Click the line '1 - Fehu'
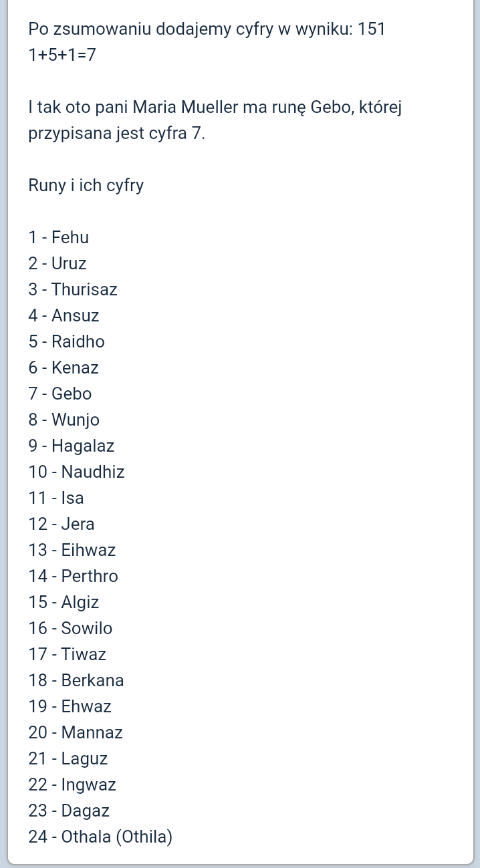Image resolution: width=480 pixels, height=868 pixels. pos(59,237)
